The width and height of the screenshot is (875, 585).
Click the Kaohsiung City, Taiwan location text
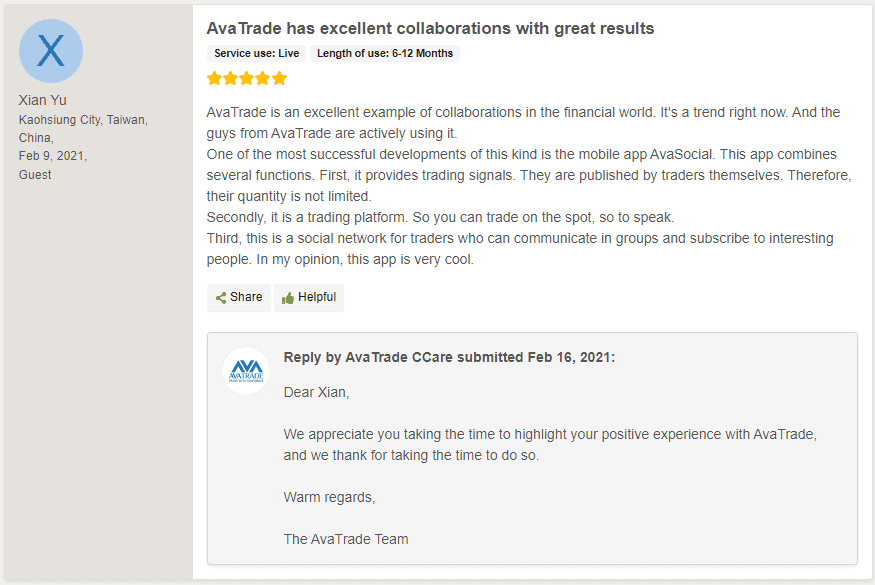pyautogui.click(x=83, y=119)
